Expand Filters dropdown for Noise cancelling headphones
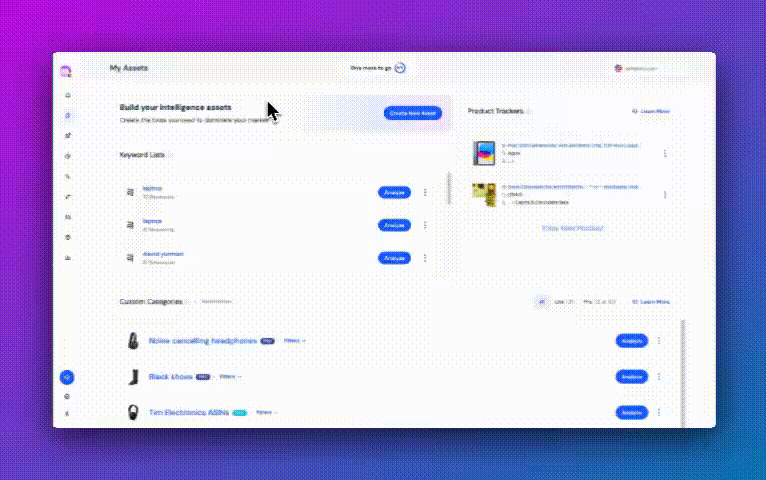Image resolution: width=766 pixels, height=480 pixels. (295, 341)
